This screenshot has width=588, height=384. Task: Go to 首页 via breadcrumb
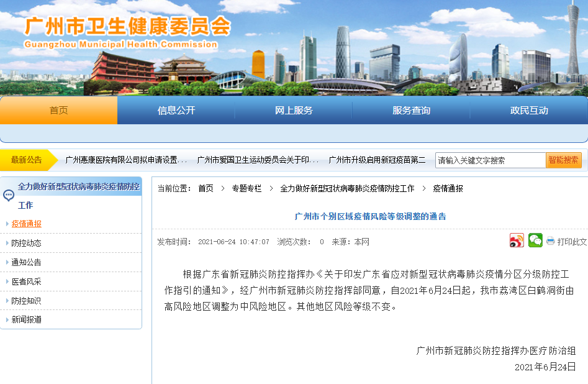tap(206, 188)
